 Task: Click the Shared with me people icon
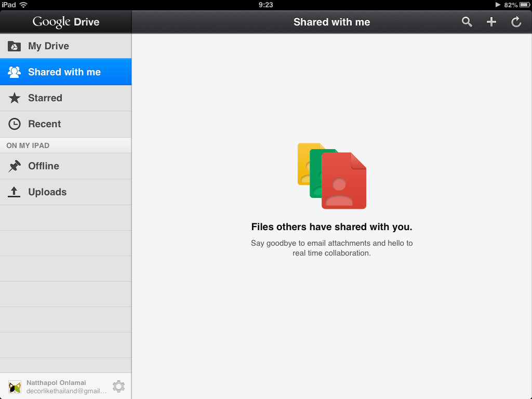point(14,72)
